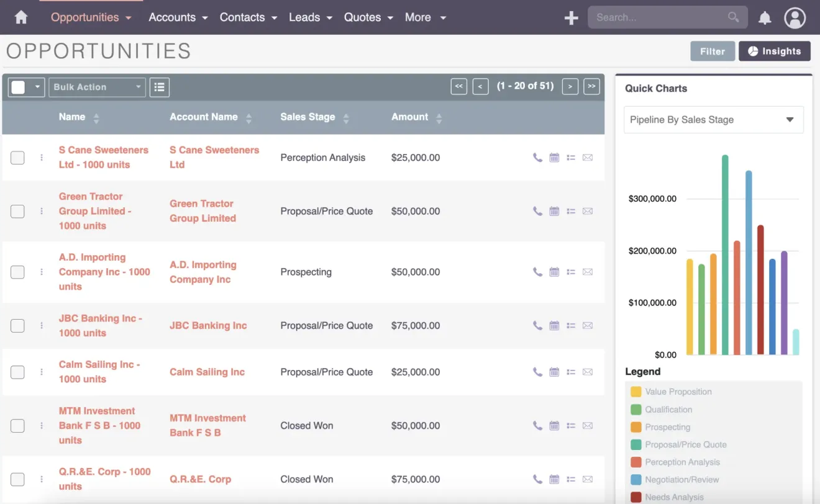The width and height of the screenshot is (820, 504).
Task: Tick the checkbox for A.D. Importing Company row
Action: pyautogui.click(x=17, y=272)
